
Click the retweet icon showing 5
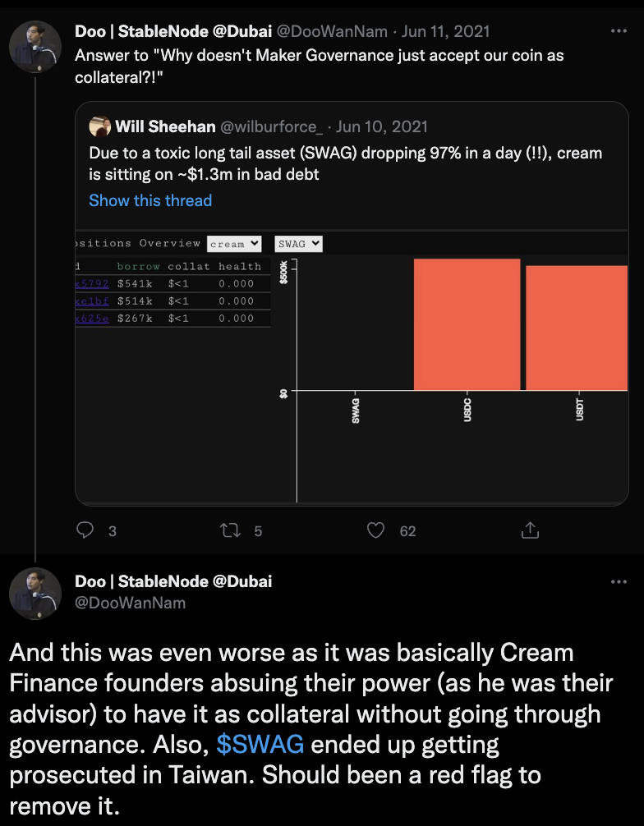(231, 530)
